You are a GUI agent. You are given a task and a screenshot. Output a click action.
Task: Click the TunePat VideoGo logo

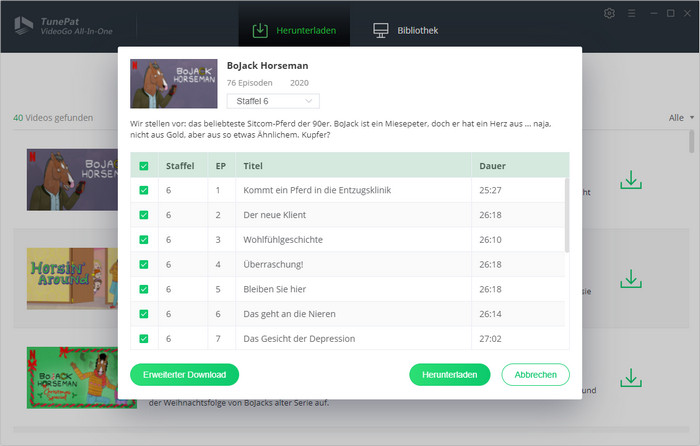tap(63, 26)
